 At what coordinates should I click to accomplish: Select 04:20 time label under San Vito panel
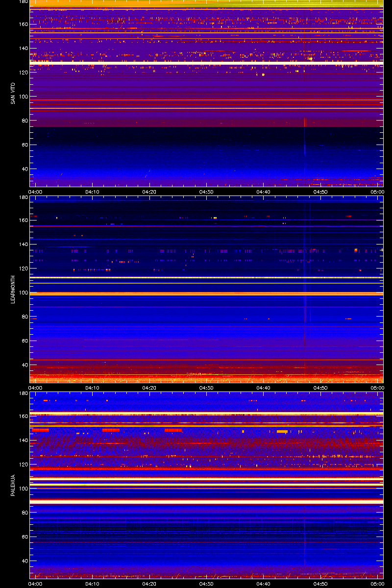149,192
